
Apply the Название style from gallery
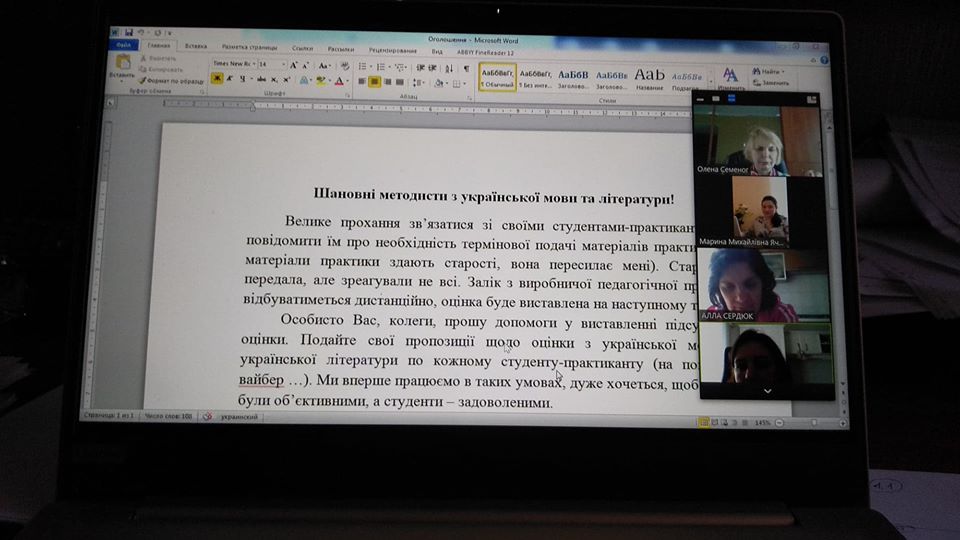(649, 78)
